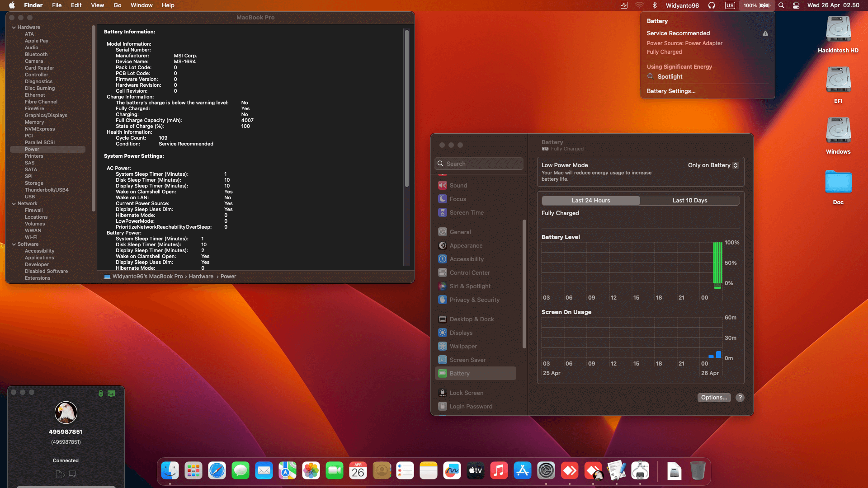Viewport: 868px width, 488px height.
Task: Open Safari from the Dock
Action: tap(217, 471)
